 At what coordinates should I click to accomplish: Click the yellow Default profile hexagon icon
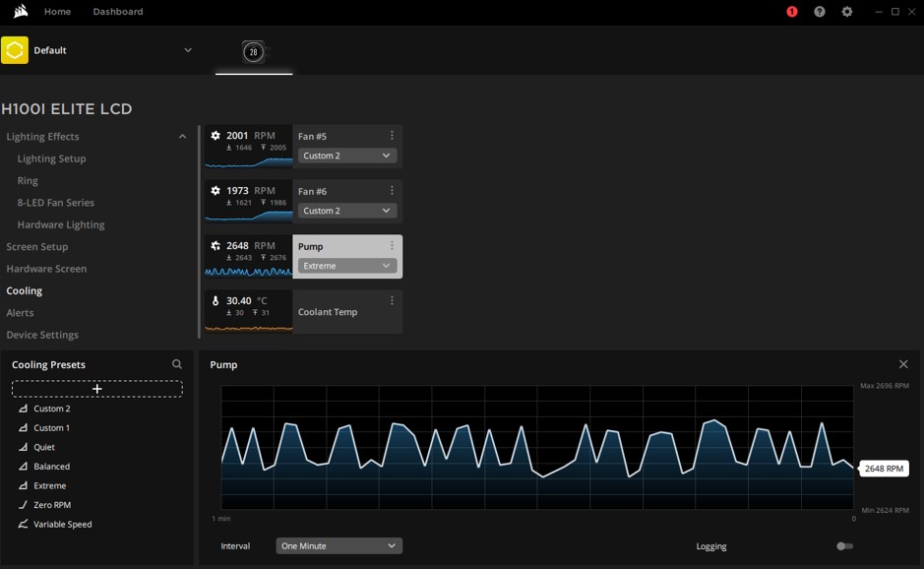click(x=15, y=50)
